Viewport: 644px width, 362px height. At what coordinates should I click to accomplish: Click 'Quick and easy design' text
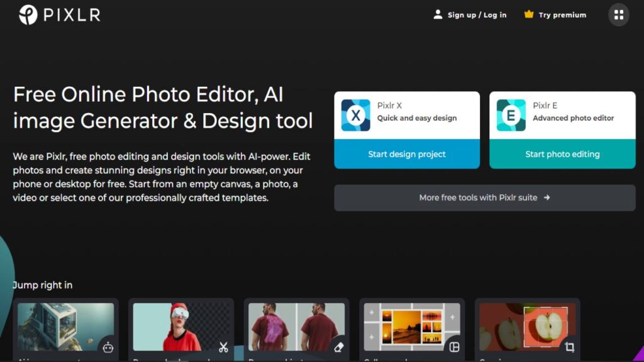click(417, 118)
